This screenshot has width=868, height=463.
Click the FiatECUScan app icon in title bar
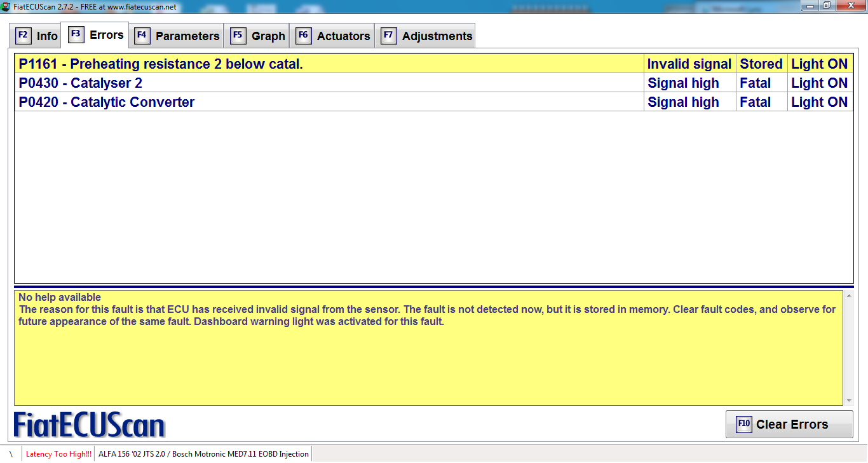point(6,6)
